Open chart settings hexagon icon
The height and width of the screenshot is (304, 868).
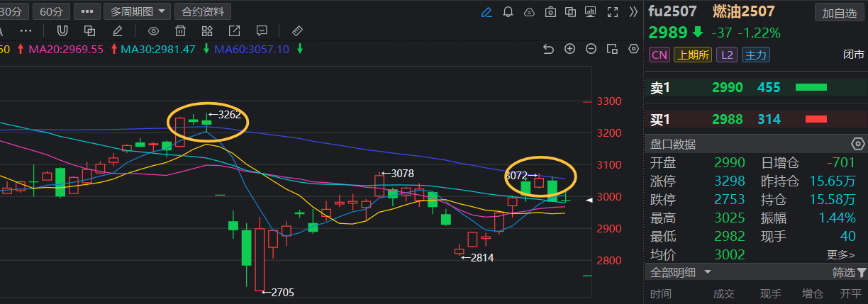pos(634,48)
